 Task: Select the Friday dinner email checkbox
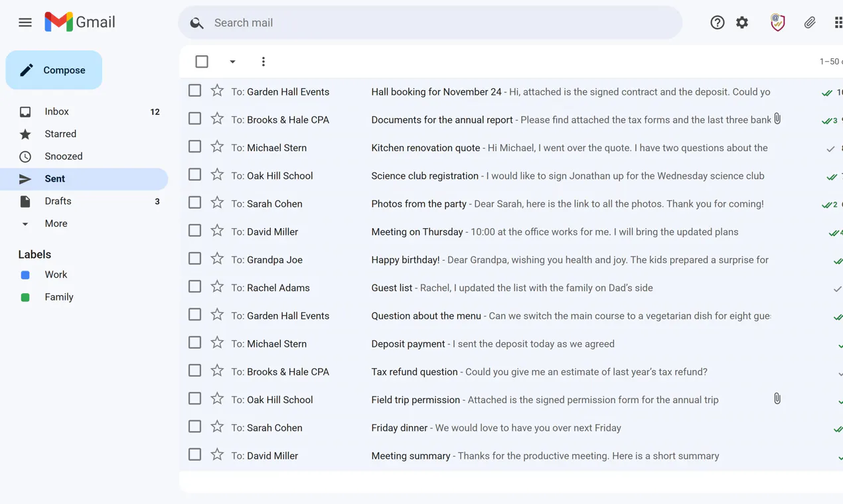[194, 427]
